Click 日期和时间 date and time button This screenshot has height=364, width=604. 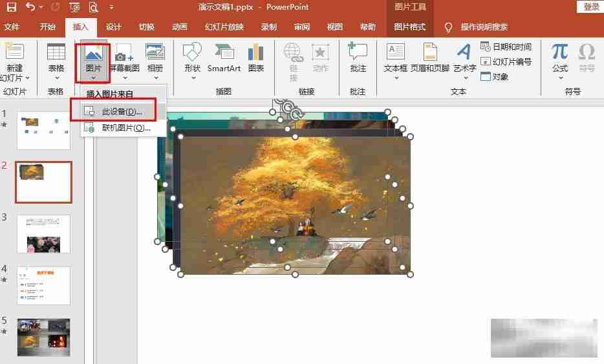(x=506, y=47)
